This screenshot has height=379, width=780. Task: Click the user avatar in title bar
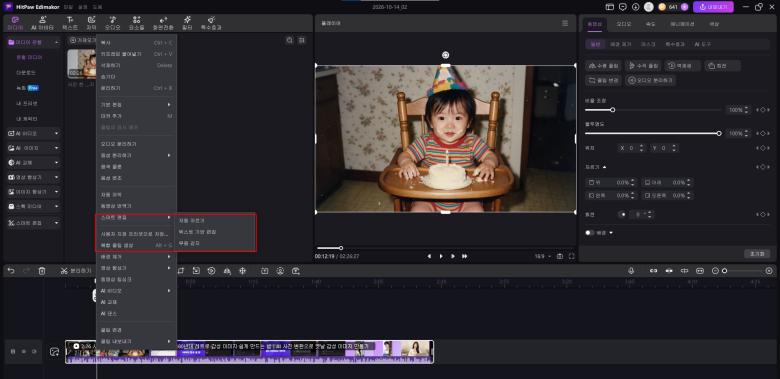(x=649, y=7)
